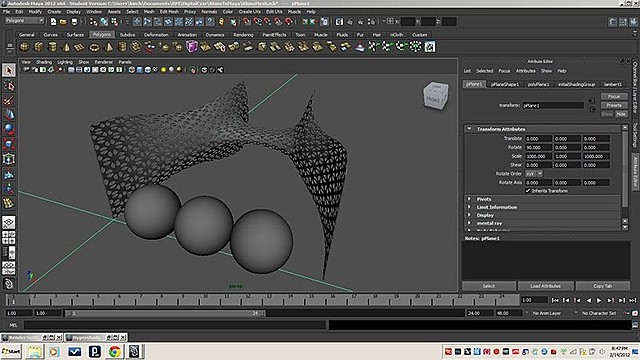Click the transform name field pPlane1
Viewport: 640px width, 360px height.
(x=553, y=105)
